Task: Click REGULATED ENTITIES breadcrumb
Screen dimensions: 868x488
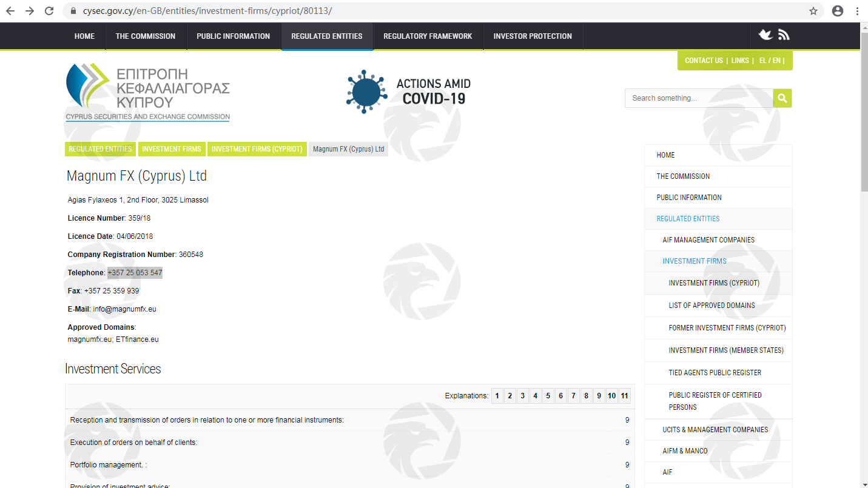Action: pyautogui.click(x=100, y=149)
